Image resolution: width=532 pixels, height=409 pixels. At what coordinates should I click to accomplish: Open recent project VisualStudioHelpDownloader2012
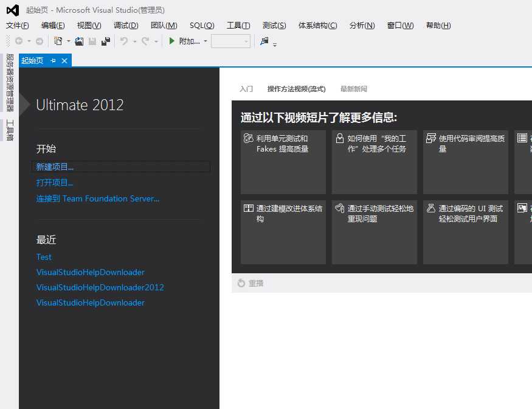pos(100,287)
